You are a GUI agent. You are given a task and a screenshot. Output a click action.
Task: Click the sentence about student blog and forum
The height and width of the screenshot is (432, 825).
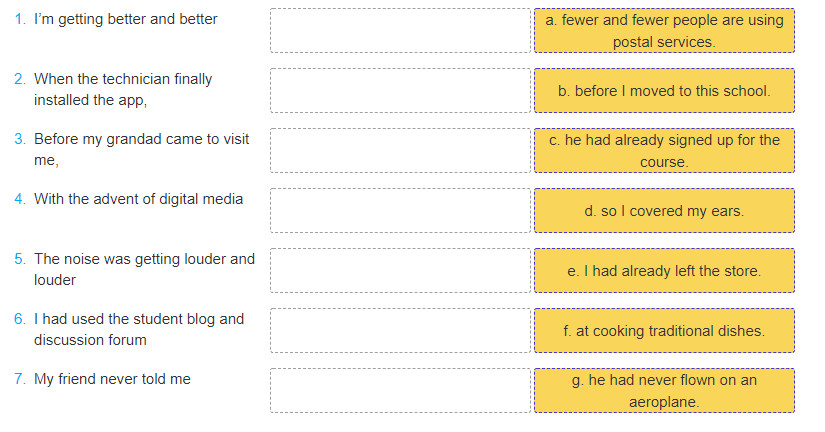tap(139, 329)
